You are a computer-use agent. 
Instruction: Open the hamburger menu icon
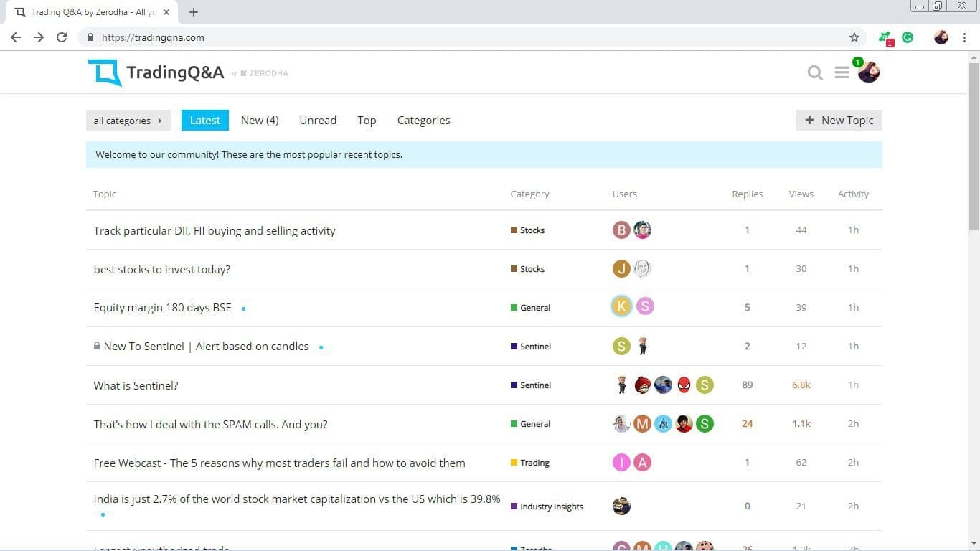pos(842,72)
